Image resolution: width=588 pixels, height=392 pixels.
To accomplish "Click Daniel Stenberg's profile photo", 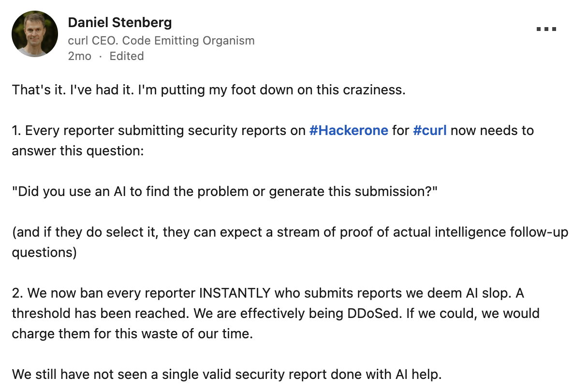I will [x=35, y=34].
